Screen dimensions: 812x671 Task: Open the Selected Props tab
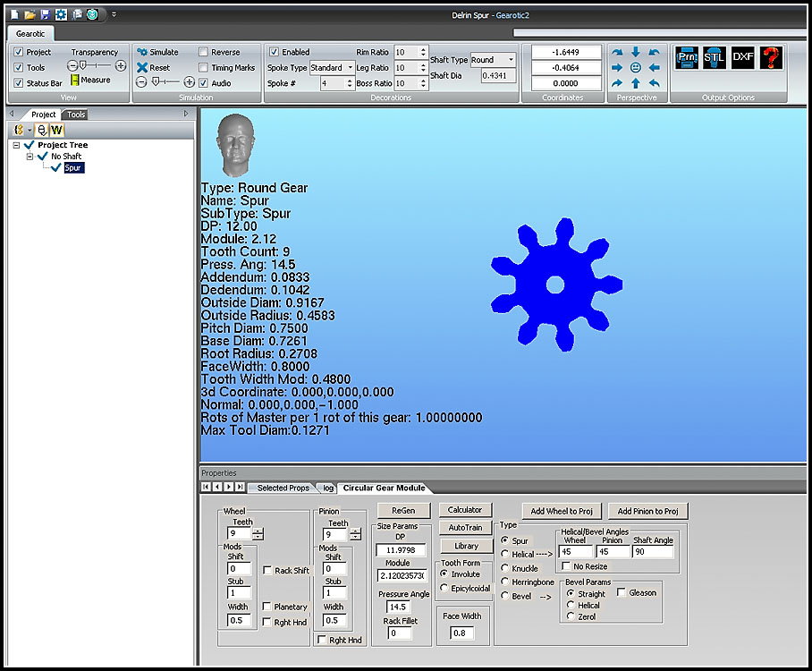(283, 488)
